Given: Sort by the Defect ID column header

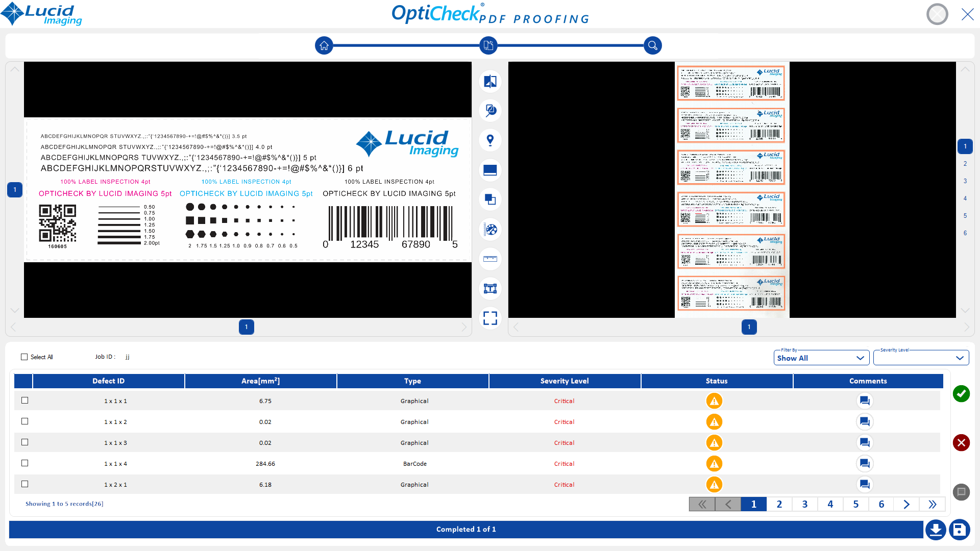Looking at the screenshot, I should pos(108,381).
